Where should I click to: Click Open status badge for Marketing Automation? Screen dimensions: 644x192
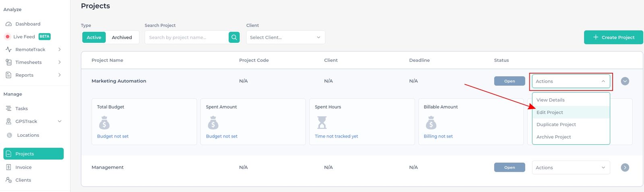pyautogui.click(x=510, y=81)
